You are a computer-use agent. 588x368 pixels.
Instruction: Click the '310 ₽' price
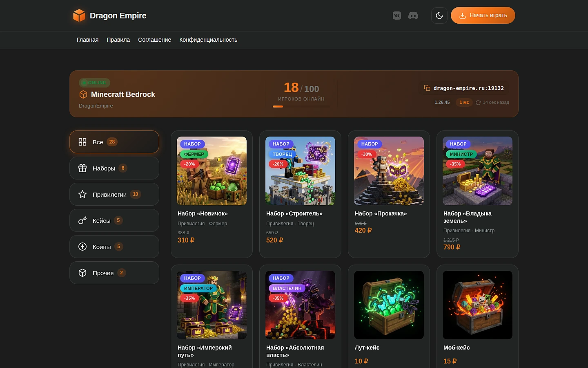pyautogui.click(x=186, y=240)
